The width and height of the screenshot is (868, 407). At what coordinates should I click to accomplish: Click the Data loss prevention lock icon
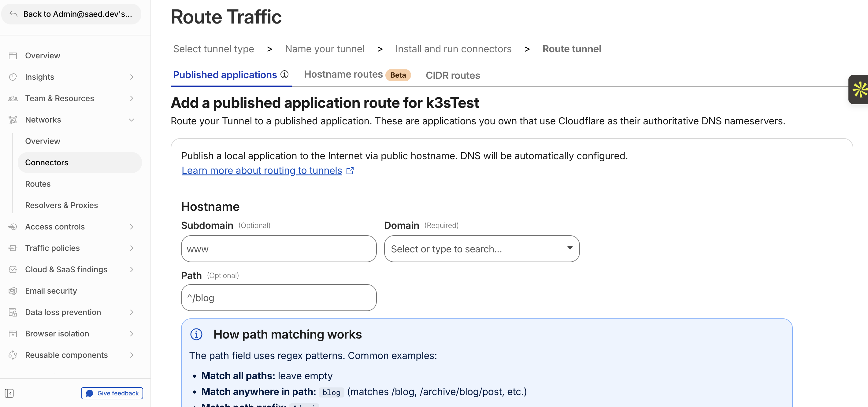[13, 312]
